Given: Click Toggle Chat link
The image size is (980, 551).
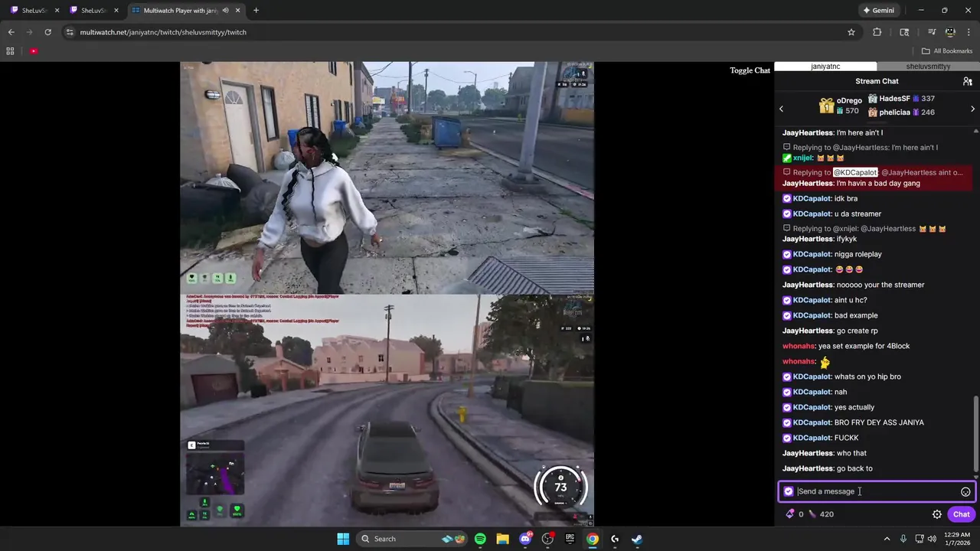Looking at the screenshot, I should coord(750,70).
